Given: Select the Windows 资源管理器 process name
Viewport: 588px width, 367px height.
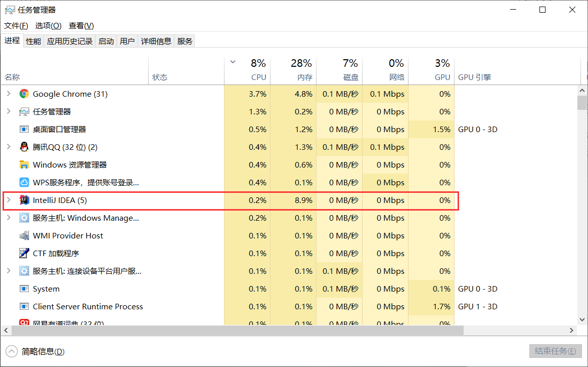Looking at the screenshot, I should (x=70, y=165).
